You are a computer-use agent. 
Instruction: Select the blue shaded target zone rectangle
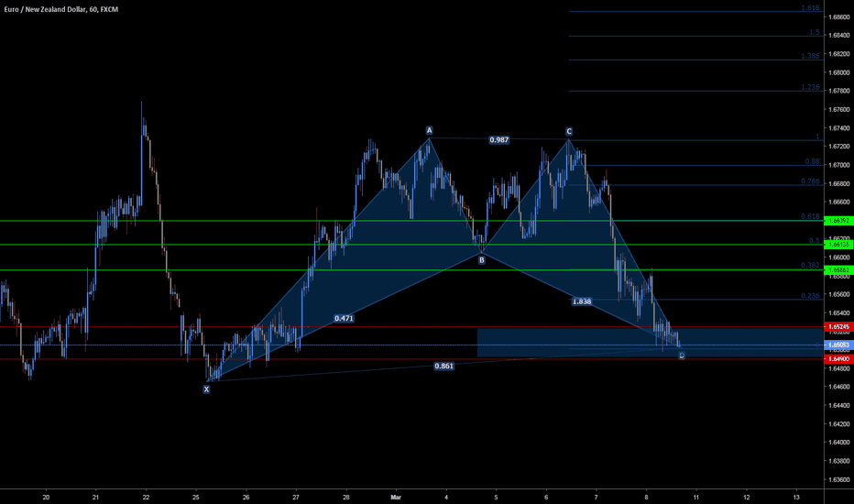[650, 343]
